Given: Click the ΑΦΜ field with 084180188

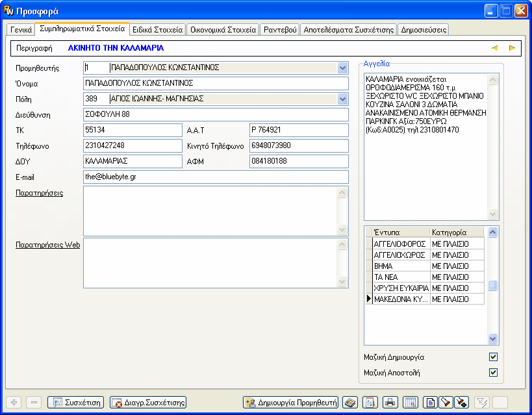Looking at the screenshot, I should [299, 162].
